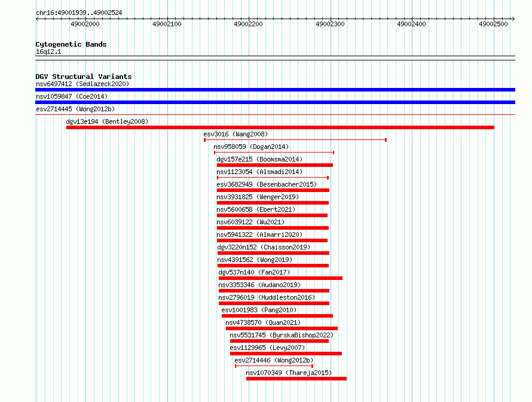
Task: Click the esv1129965 red variant bar
Action: tap(286, 354)
